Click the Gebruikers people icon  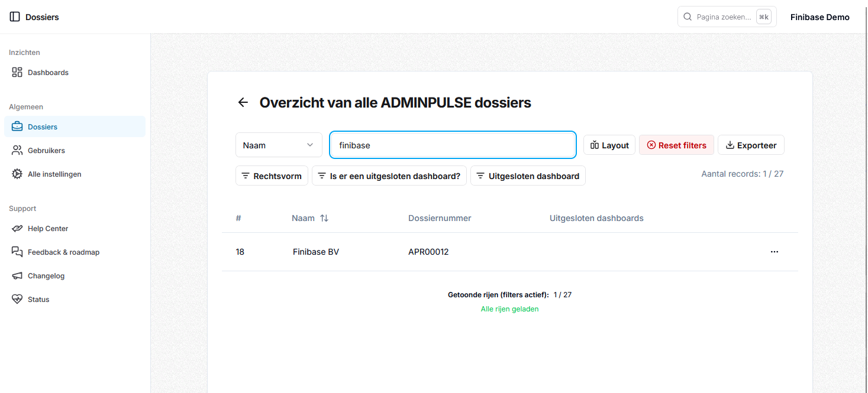[17, 150]
